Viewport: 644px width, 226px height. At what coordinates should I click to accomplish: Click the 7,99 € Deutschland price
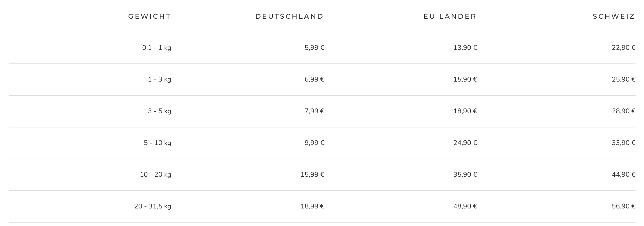coord(314,111)
